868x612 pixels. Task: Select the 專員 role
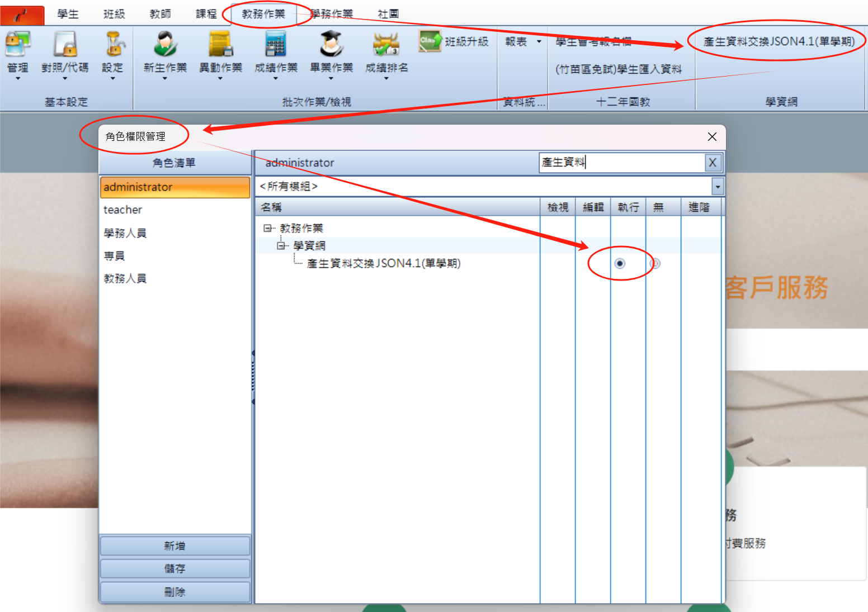tap(175, 256)
